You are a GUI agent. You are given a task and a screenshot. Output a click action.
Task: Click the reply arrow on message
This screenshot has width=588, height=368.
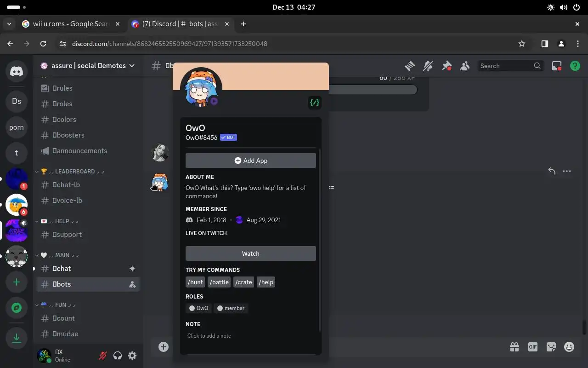(x=552, y=171)
